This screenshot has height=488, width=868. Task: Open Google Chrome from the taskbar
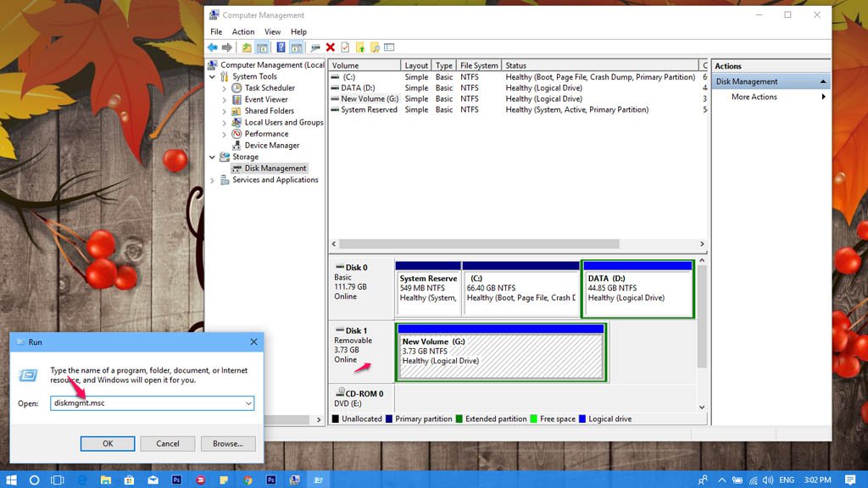click(248, 480)
